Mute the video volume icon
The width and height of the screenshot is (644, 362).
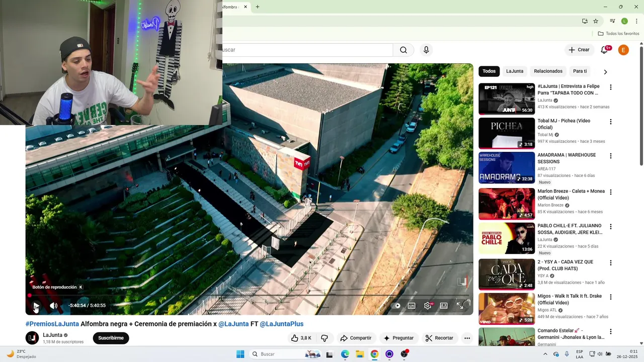click(53, 305)
